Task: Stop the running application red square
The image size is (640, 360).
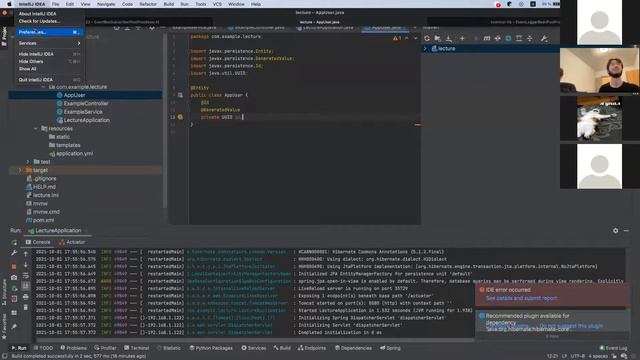Action: [x=14, y=266]
